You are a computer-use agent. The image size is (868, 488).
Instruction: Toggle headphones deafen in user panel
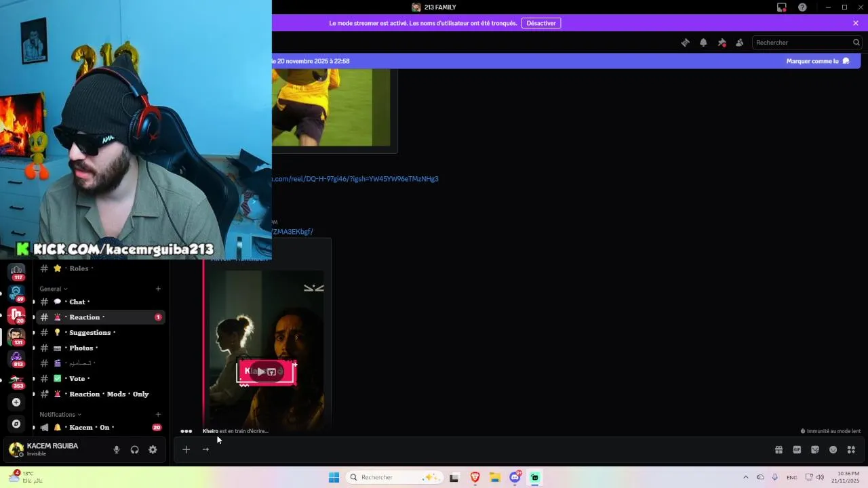point(134,449)
